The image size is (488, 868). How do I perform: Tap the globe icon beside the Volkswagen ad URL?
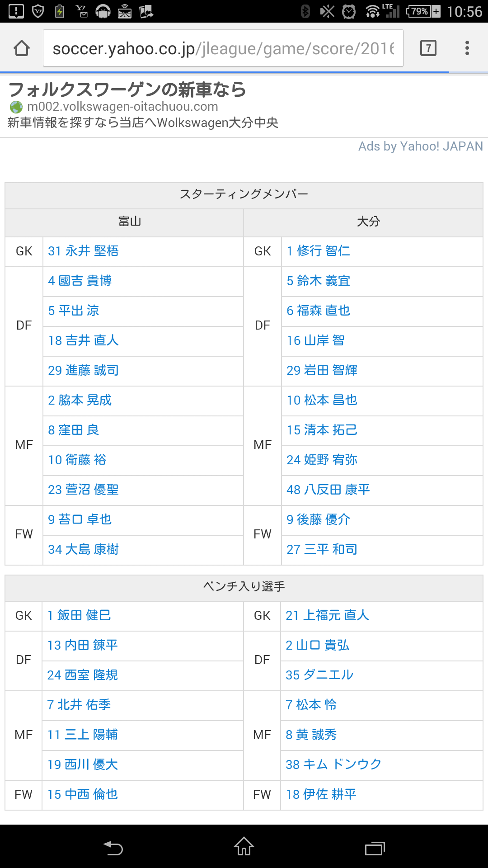(16, 107)
